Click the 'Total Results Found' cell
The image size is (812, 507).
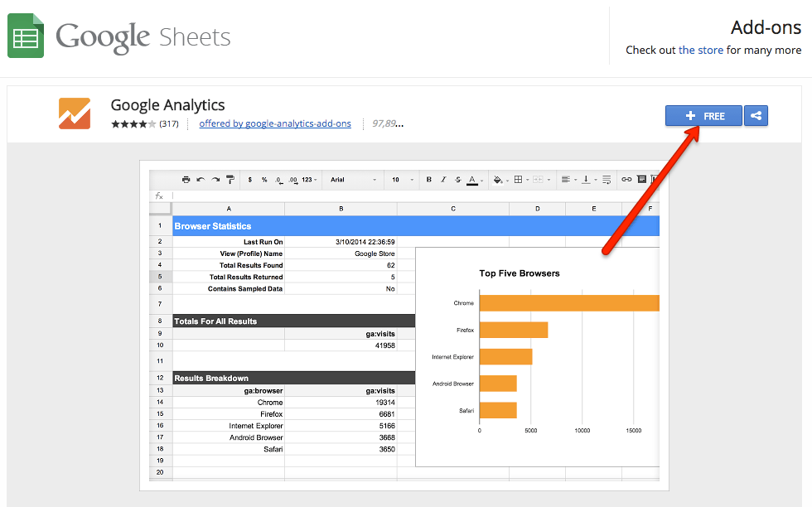pos(229,265)
